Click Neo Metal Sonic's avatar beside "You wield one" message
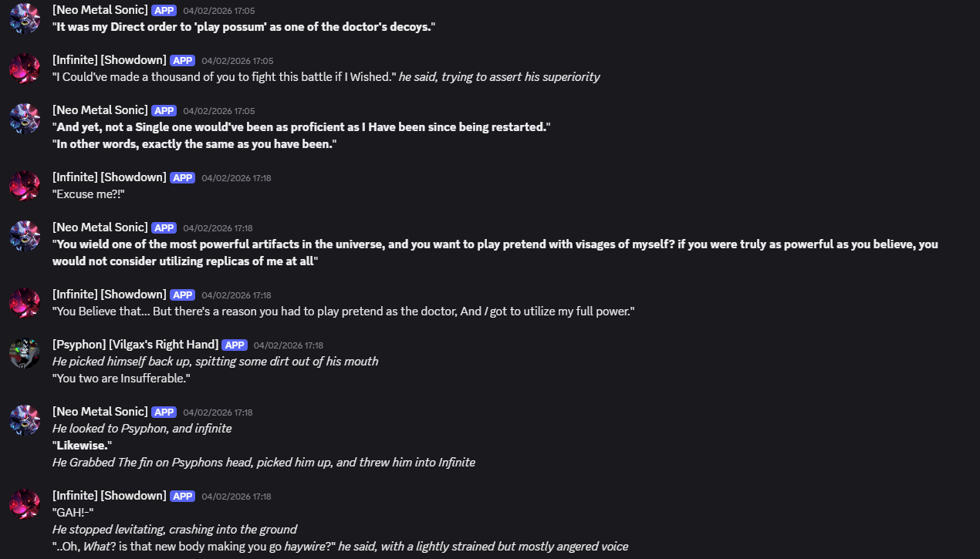Screen dimensions: 980x559 tap(25, 235)
